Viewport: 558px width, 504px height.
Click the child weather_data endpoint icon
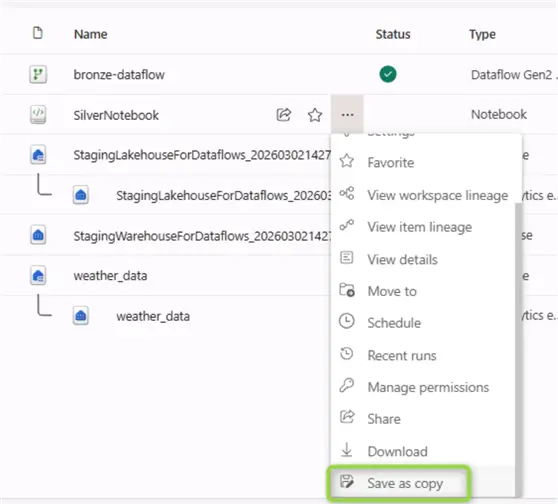(81, 316)
